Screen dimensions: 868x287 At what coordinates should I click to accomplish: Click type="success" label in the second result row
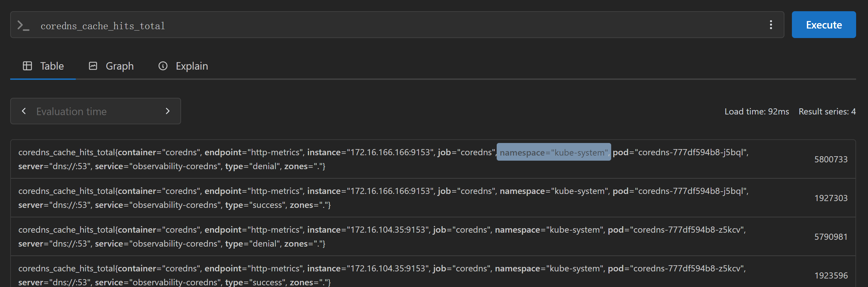tap(254, 205)
